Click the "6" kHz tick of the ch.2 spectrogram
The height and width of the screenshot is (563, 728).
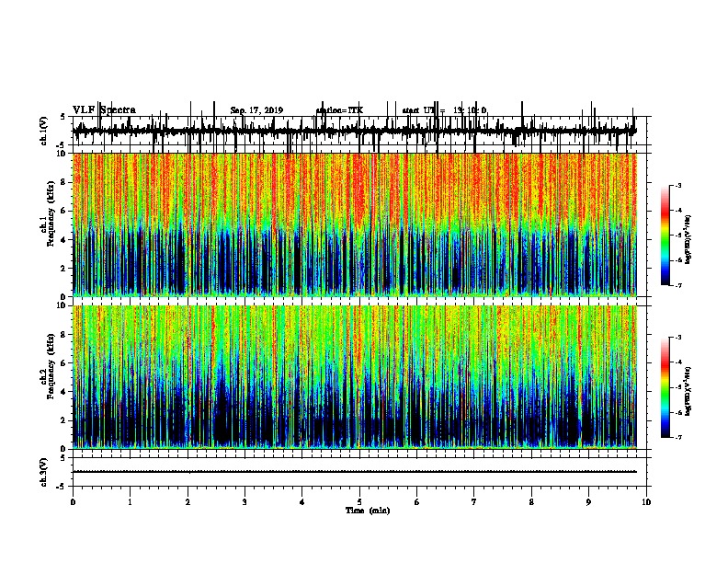pyautogui.click(x=63, y=363)
